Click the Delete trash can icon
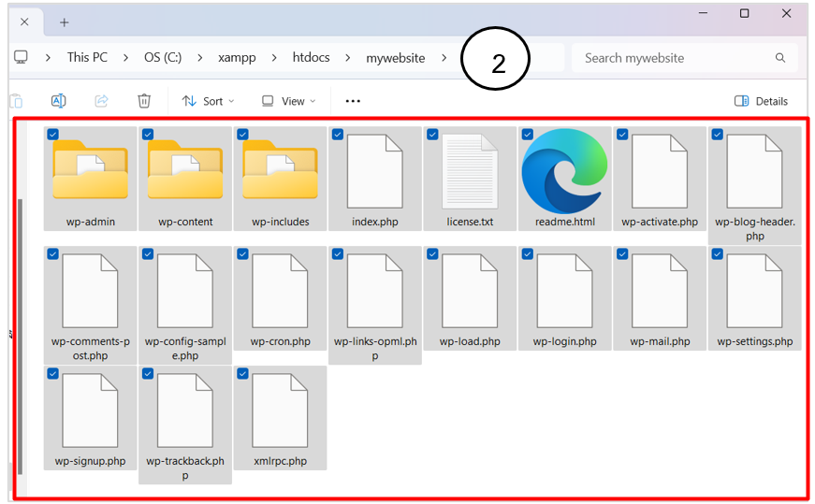Screen dimensions: 815x504 144,101
